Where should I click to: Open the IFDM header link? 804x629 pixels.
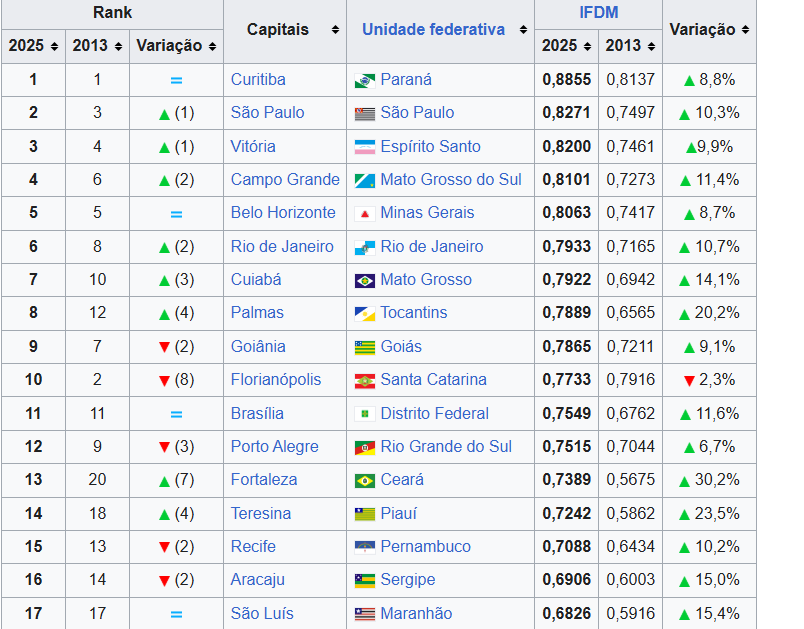[598, 13]
